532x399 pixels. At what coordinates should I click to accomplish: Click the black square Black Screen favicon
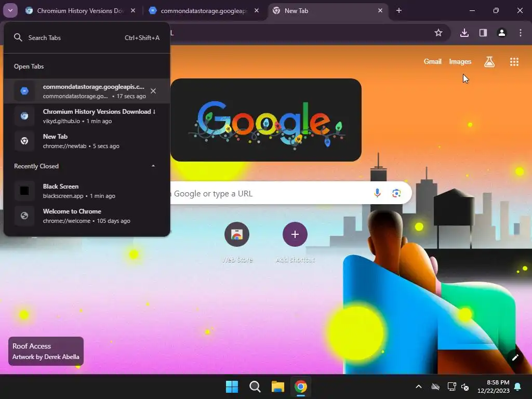24,191
